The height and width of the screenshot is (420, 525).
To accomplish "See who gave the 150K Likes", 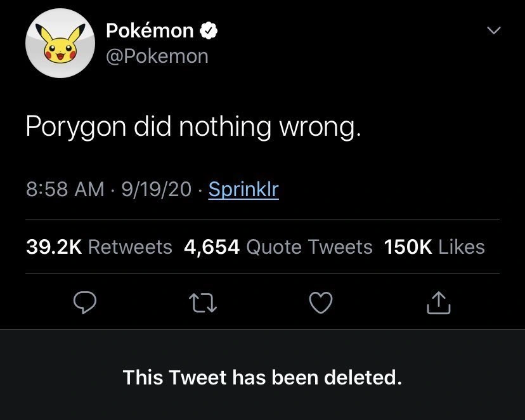I will [x=434, y=247].
